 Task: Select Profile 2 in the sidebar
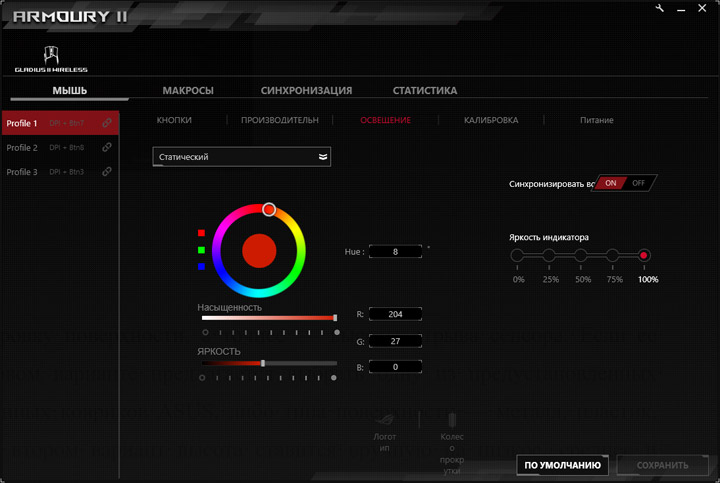[60, 147]
